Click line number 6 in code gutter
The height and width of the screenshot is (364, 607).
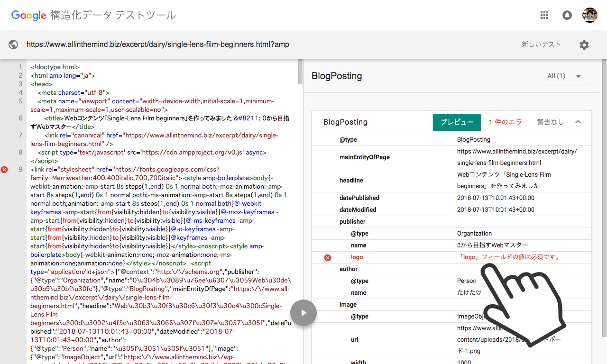click(x=20, y=118)
